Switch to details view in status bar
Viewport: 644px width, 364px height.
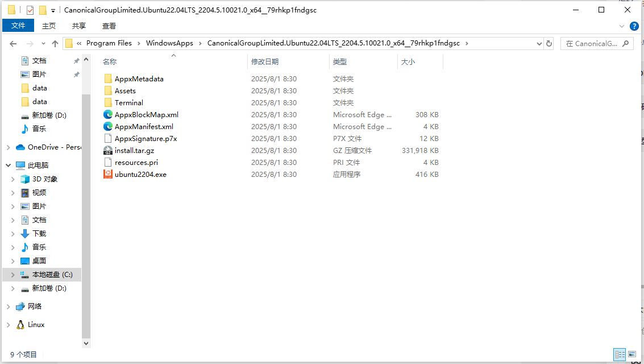[620, 354]
